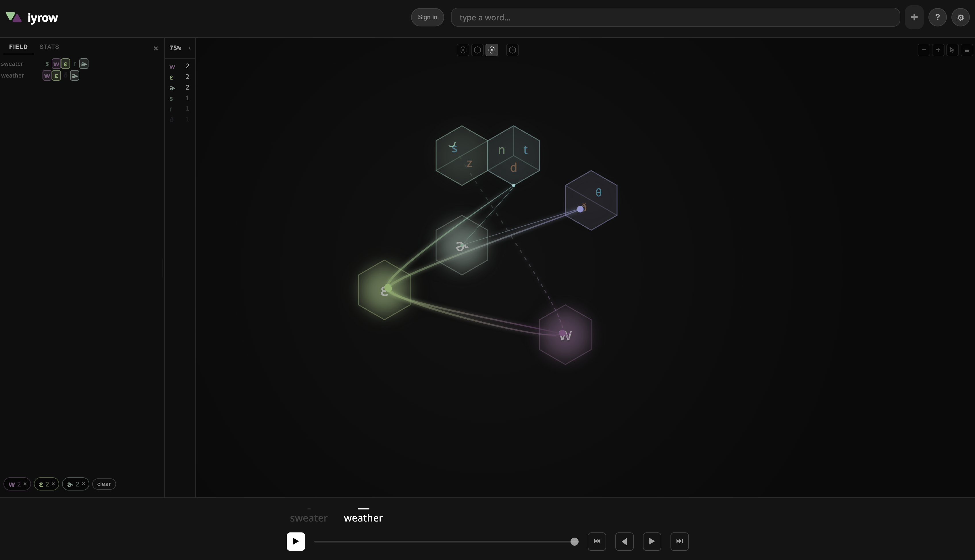Viewport: 975px width, 560px height.
Task: Step forward one frame with right arrow
Action: coord(652,542)
